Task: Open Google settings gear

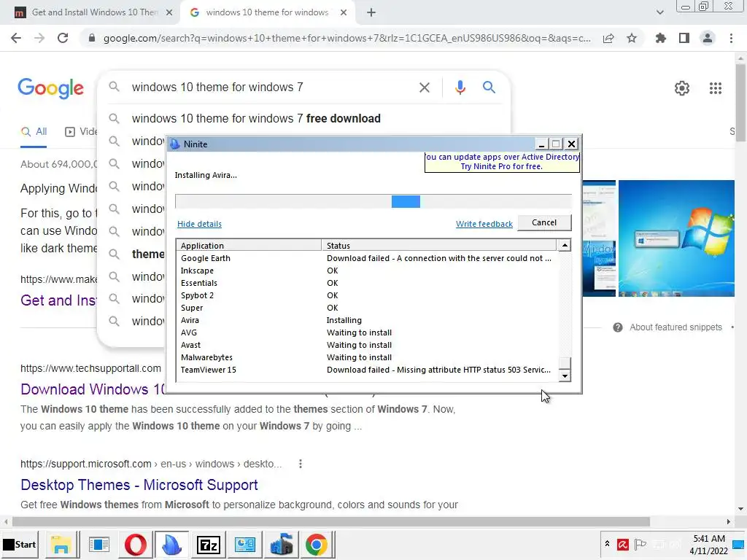Action: coord(682,88)
